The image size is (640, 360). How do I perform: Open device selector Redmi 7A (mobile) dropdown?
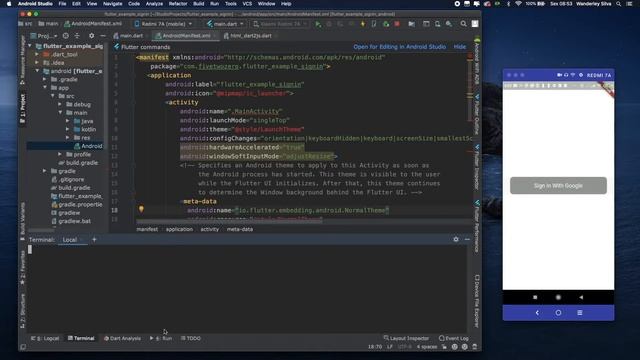click(163, 24)
